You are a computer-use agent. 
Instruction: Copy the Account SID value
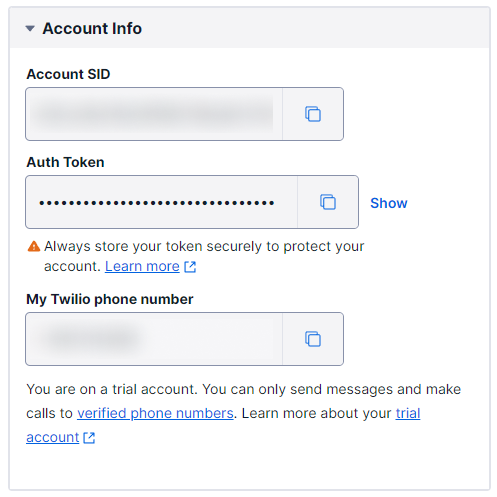click(x=313, y=114)
